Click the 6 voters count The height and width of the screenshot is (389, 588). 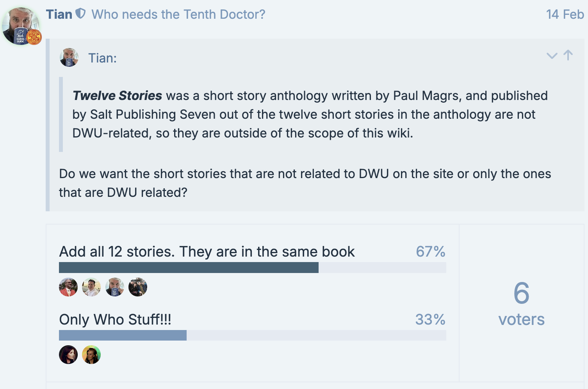[x=522, y=303]
